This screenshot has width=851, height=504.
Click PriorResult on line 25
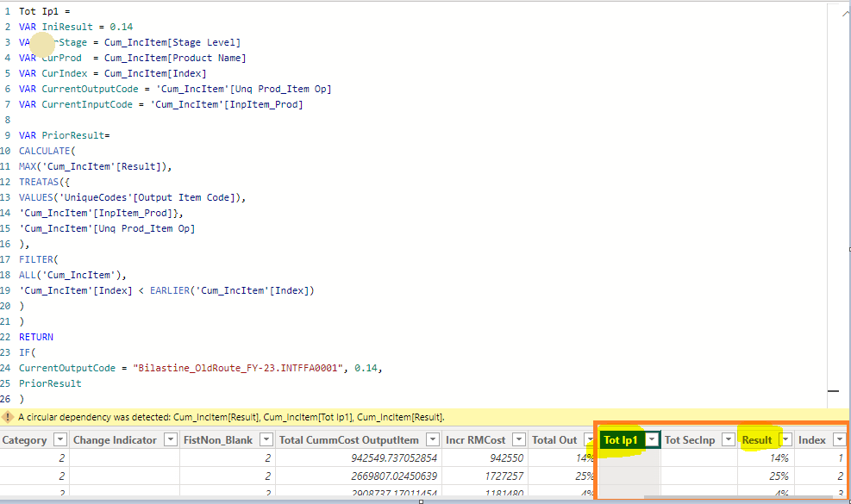pyautogui.click(x=50, y=383)
